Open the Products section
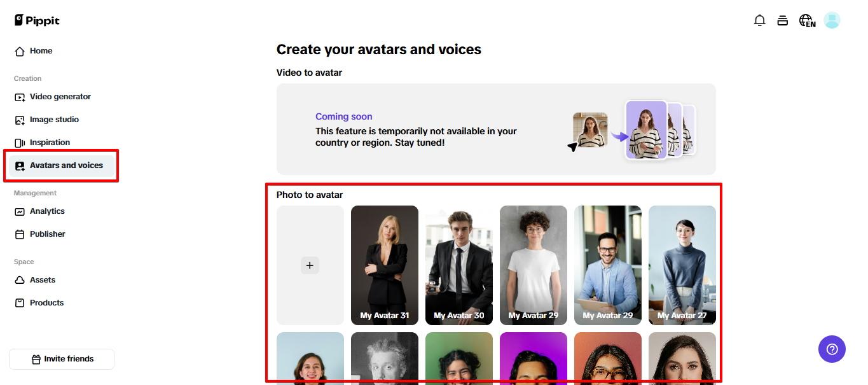The width and height of the screenshot is (868, 385). click(46, 302)
